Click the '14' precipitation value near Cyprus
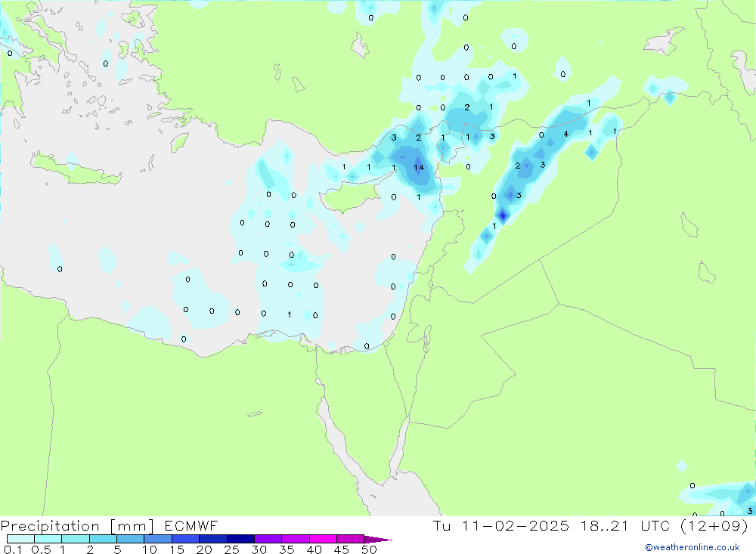Viewport: 756px width, 554px height. pos(419,167)
